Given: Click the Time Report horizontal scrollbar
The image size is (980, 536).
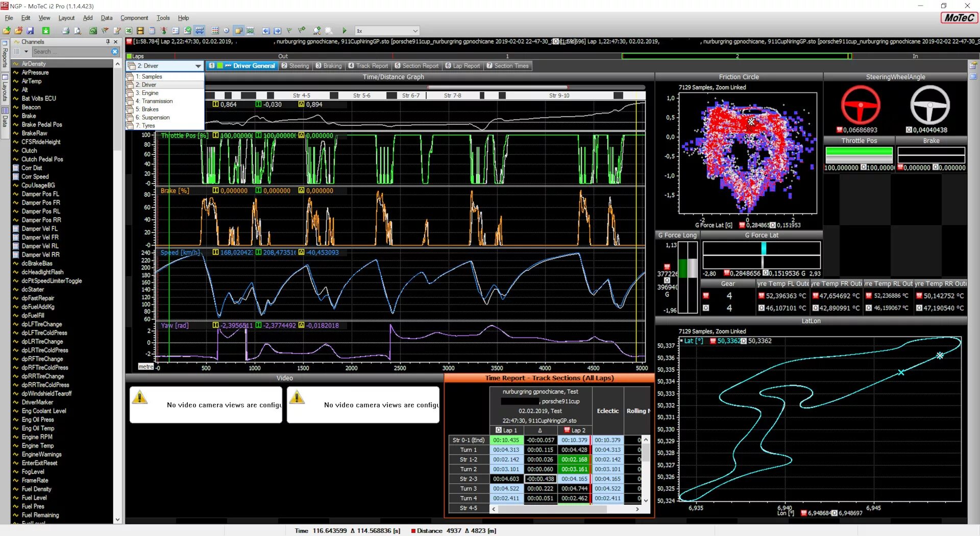Looking at the screenshot, I should (565, 509).
